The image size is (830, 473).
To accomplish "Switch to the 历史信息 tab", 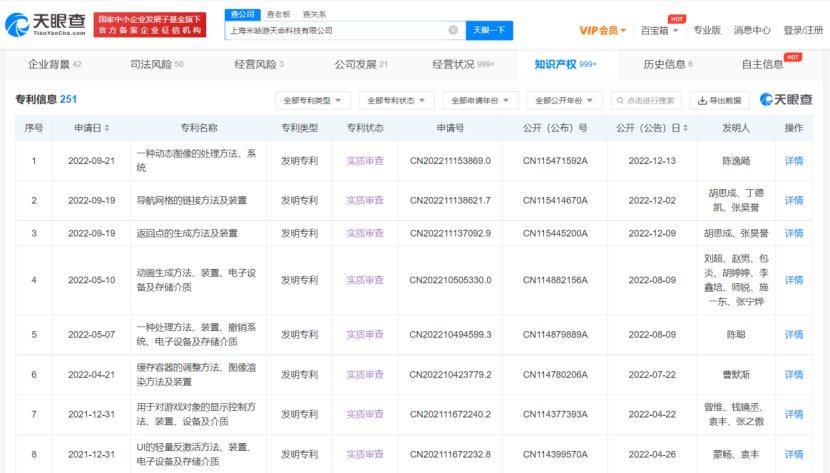I will [668, 65].
